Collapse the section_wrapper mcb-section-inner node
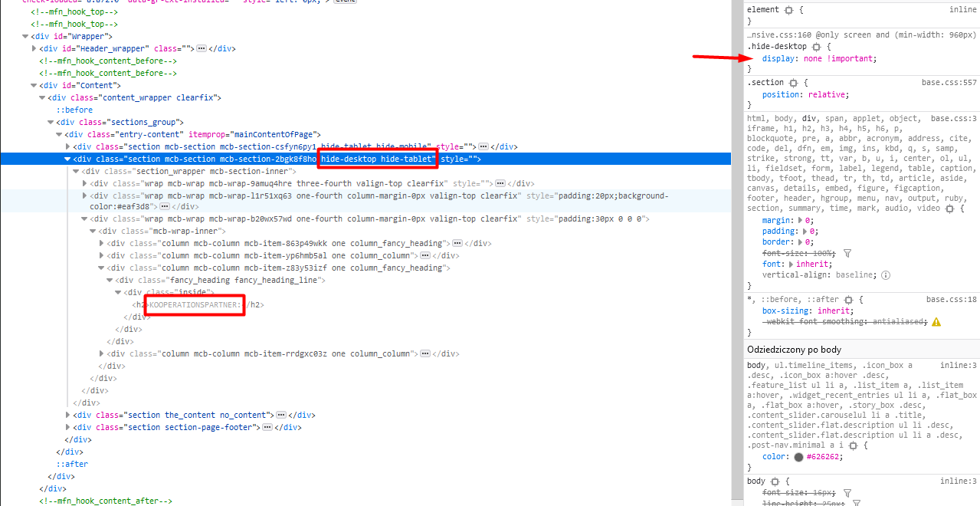Screen dimensions: 980x506 tap(76, 171)
